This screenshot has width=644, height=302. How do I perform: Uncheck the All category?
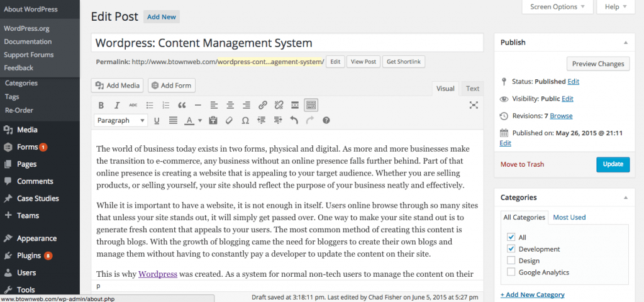(511, 237)
